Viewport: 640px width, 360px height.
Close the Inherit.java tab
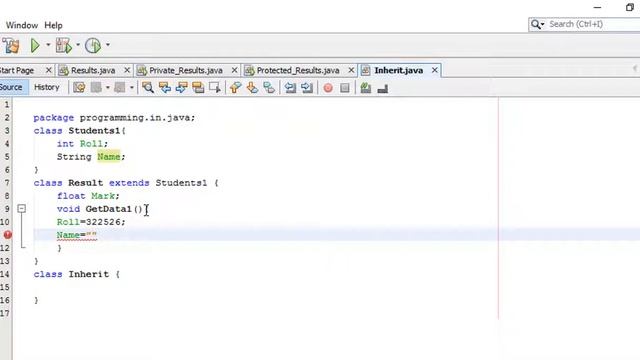click(435, 70)
